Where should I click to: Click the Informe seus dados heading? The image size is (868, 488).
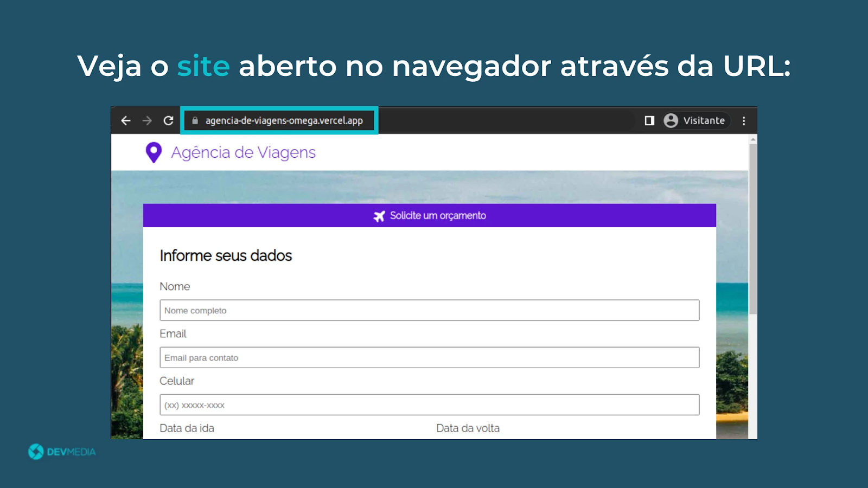[x=226, y=255]
